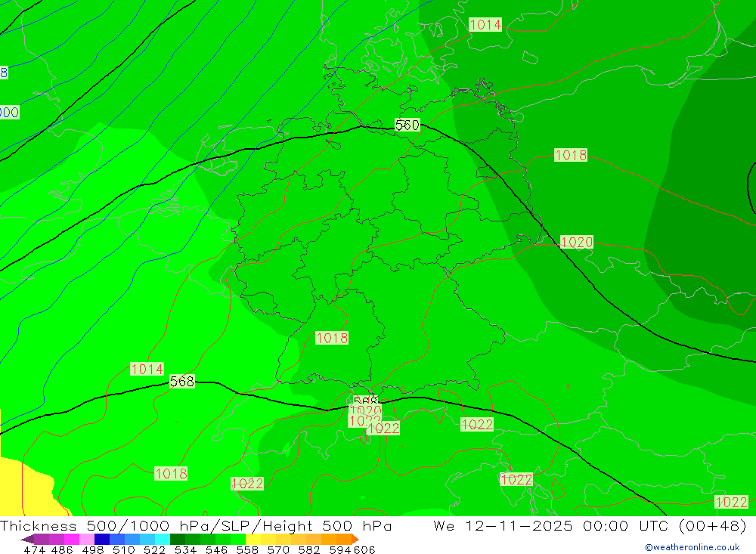Click the 534 legend value
Viewport: 756px width, 554px height.
point(186,549)
